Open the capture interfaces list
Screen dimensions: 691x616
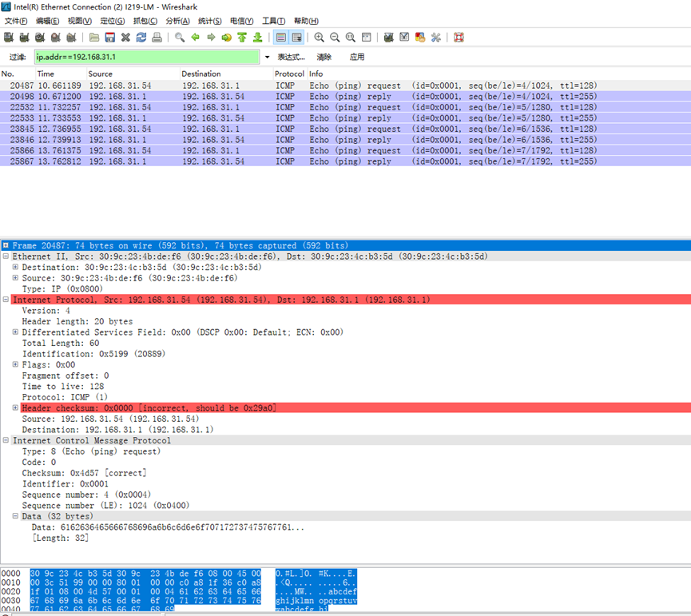(8, 38)
